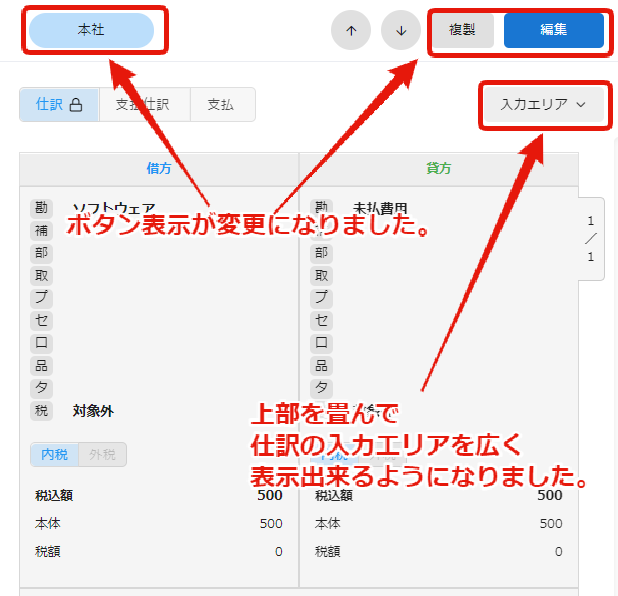Image resolution: width=618 pixels, height=596 pixels.
Task: Click the 未払費用 account name
Action: coord(380,208)
